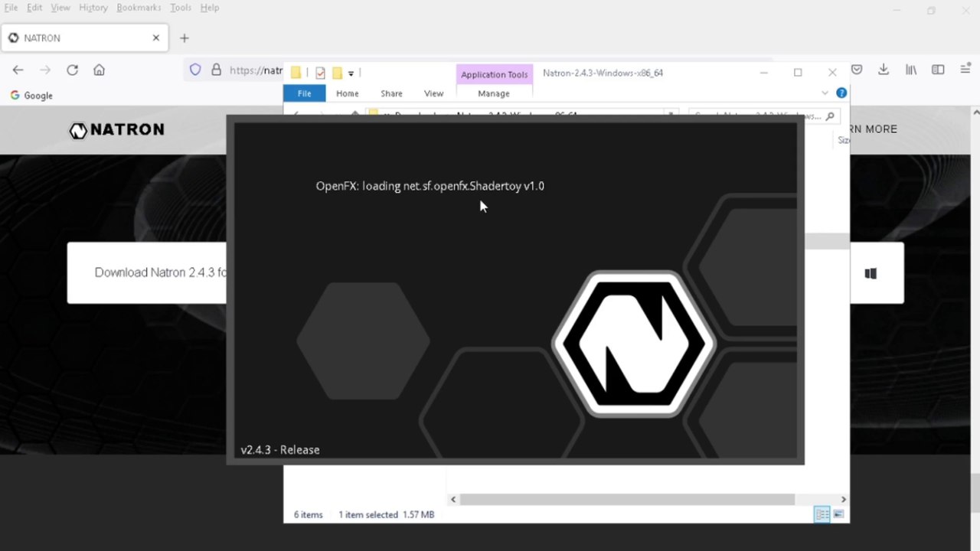Click the Windows logo download icon
980x551 pixels.
pyautogui.click(x=871, y=273)
